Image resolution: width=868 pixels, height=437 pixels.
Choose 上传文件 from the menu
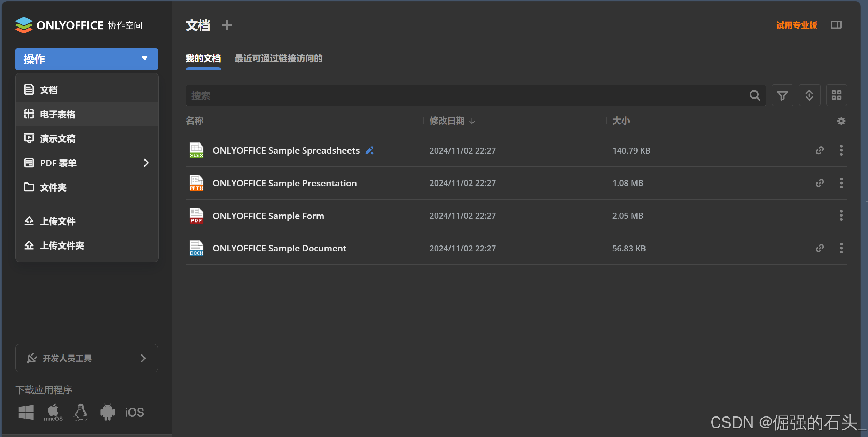87,221
